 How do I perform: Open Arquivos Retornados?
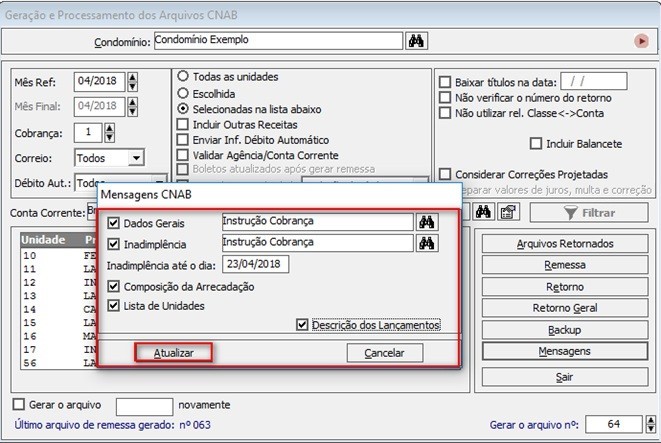(565, 244)
